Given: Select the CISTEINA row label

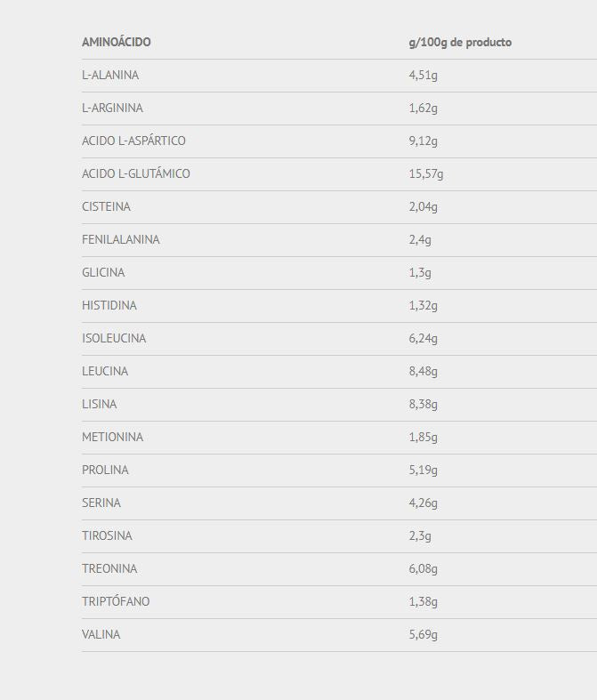Looking at the screenshot, I should [x=106, y=206].
